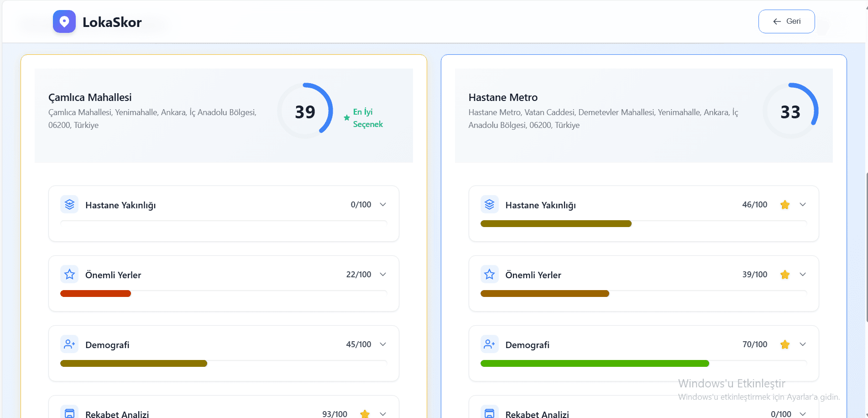Expand Çamlıca's Hastane Yakınlığı chevron

coord(383,205)
